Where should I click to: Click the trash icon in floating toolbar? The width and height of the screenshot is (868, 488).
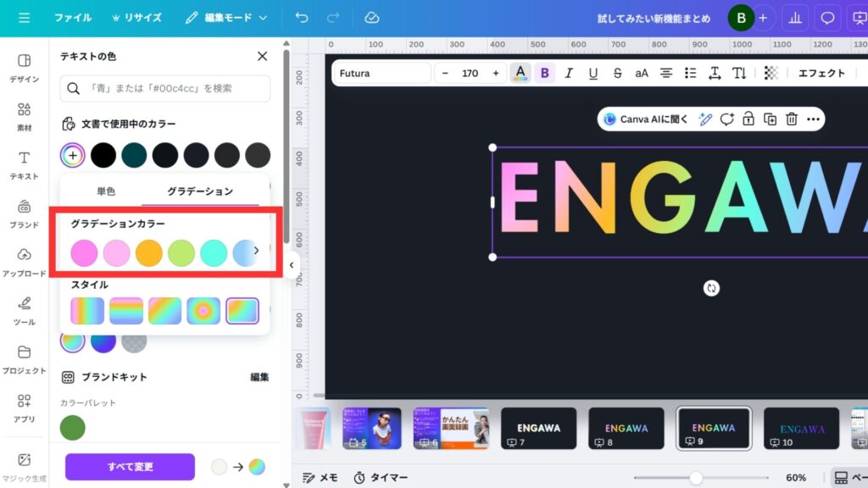pos(791,119)
